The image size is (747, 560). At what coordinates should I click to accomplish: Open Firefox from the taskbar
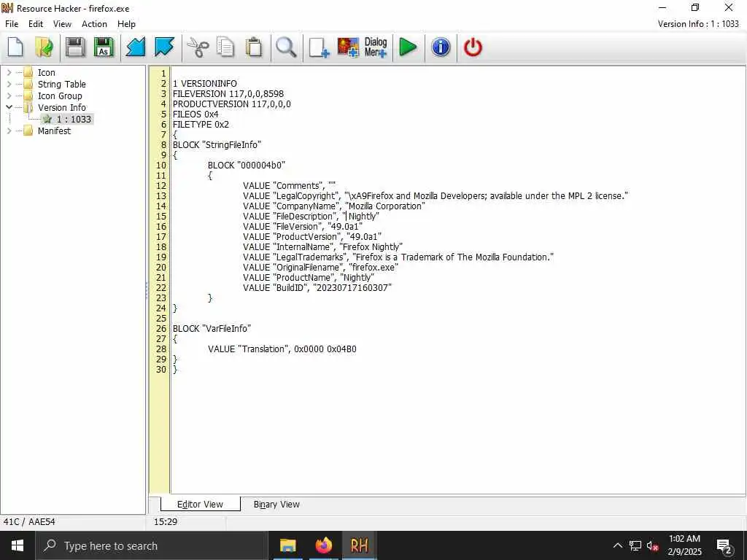coord(323,545)
